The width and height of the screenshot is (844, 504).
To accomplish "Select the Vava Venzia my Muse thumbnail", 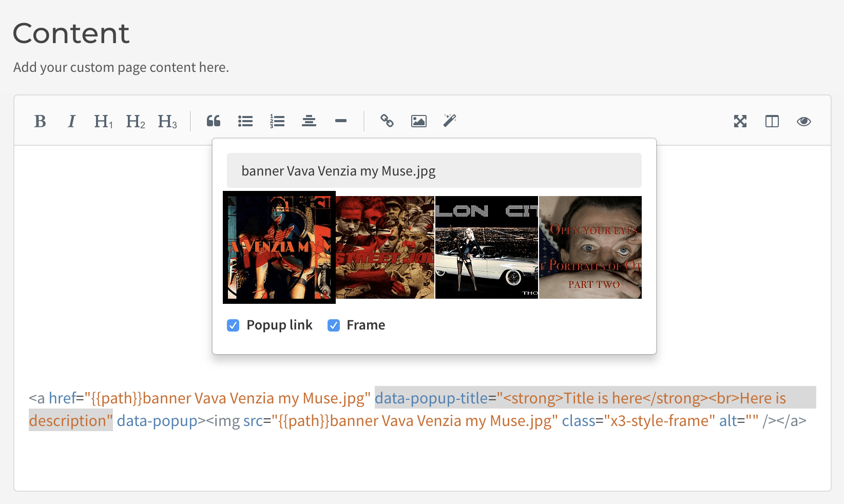I will 279,247.
